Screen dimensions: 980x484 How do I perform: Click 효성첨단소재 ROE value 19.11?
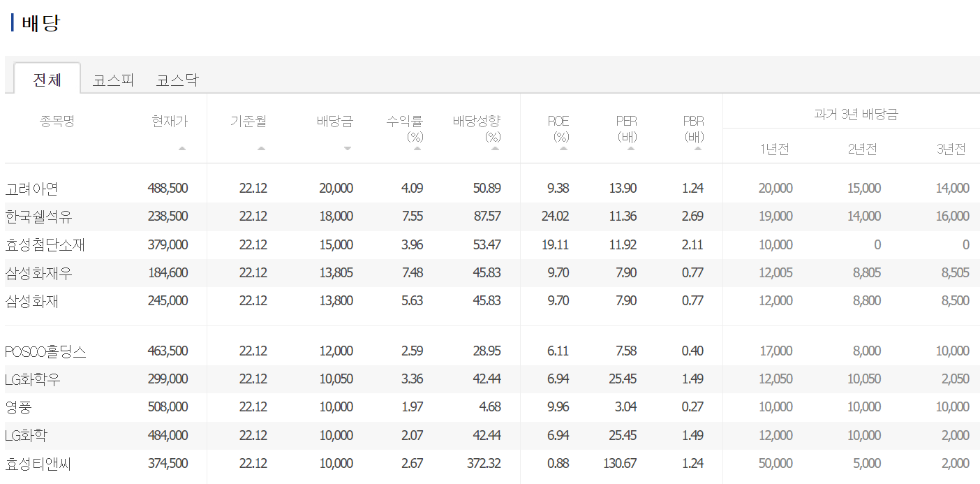pyautogui.click(x=556, y=244)
